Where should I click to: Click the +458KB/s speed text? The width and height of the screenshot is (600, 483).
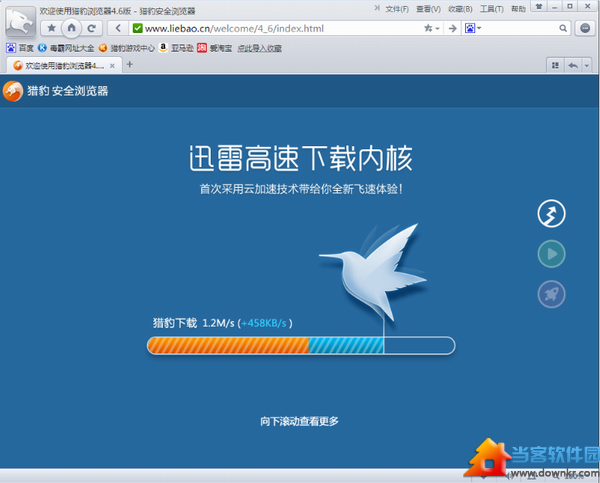point(264,323)
